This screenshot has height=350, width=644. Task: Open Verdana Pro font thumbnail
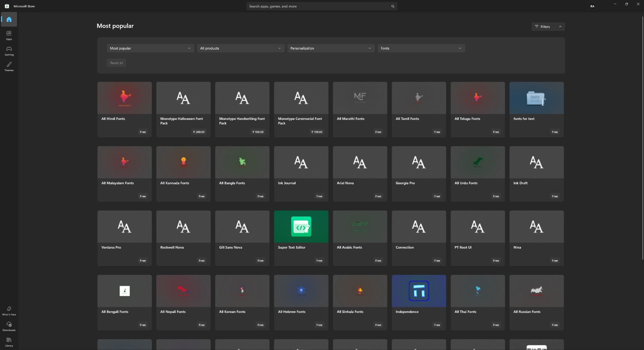tap(125, 226)
